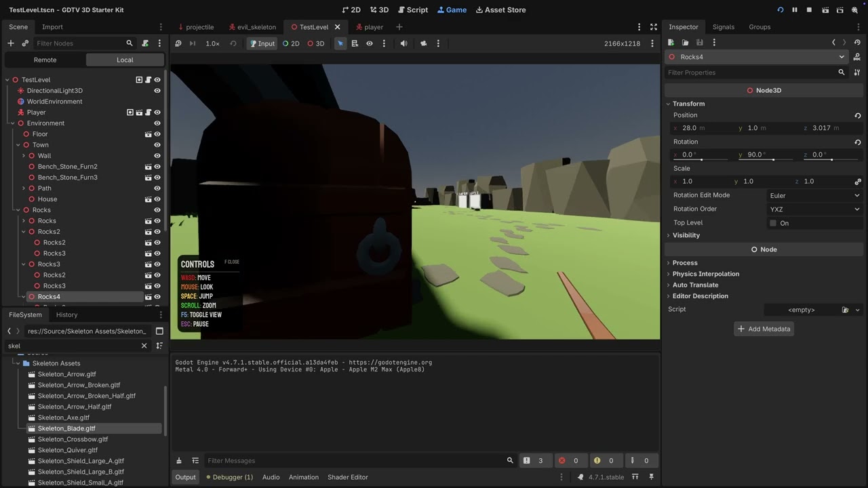
Task: Switch to the Signals tab
Action: [723, 27]
